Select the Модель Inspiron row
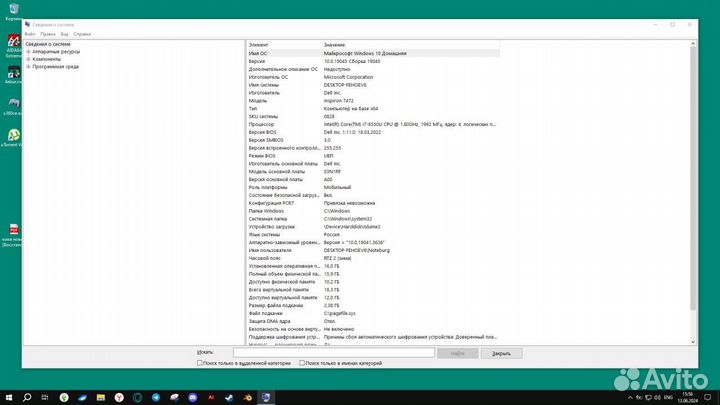 point(373,101)
